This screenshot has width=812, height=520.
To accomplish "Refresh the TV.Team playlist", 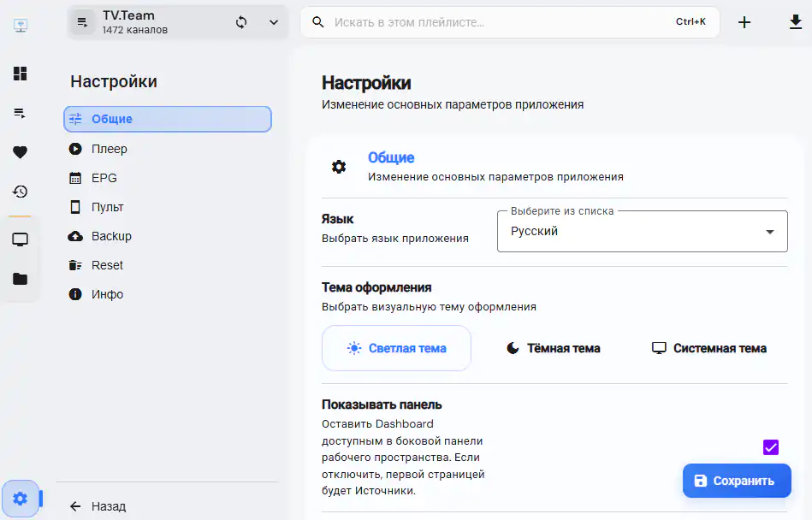I will click(241, 22).
